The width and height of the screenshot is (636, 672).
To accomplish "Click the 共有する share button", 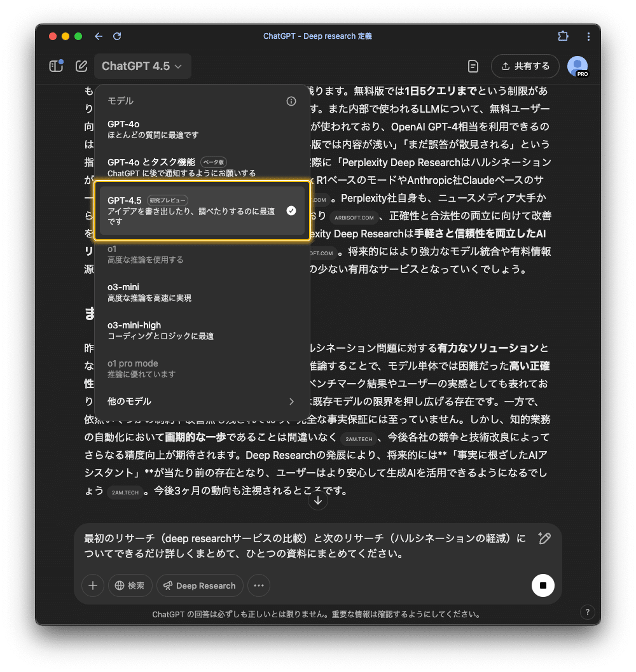I will point(525,66).
